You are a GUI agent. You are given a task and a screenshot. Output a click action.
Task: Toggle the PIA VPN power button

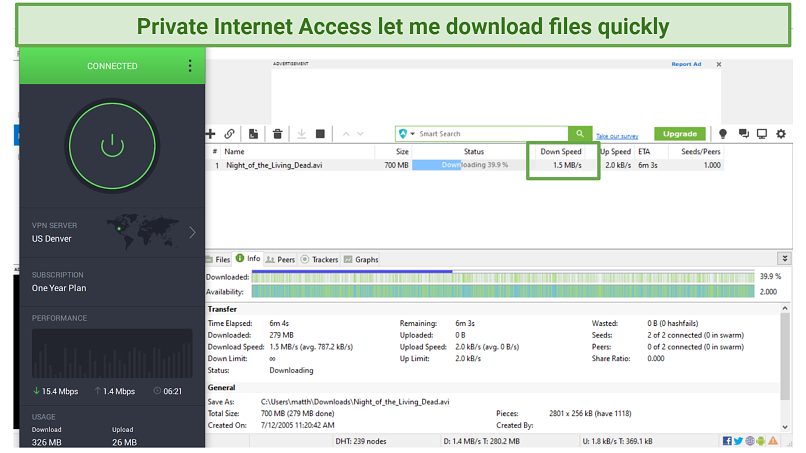pos(112,146)
